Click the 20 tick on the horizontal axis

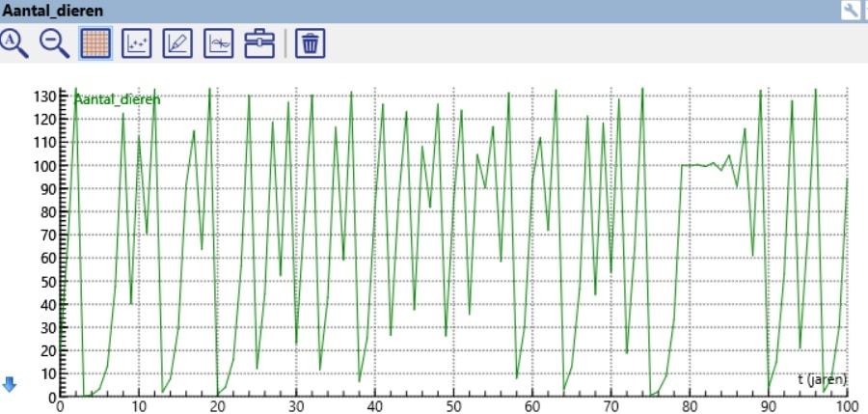click(x=217, y=406)
